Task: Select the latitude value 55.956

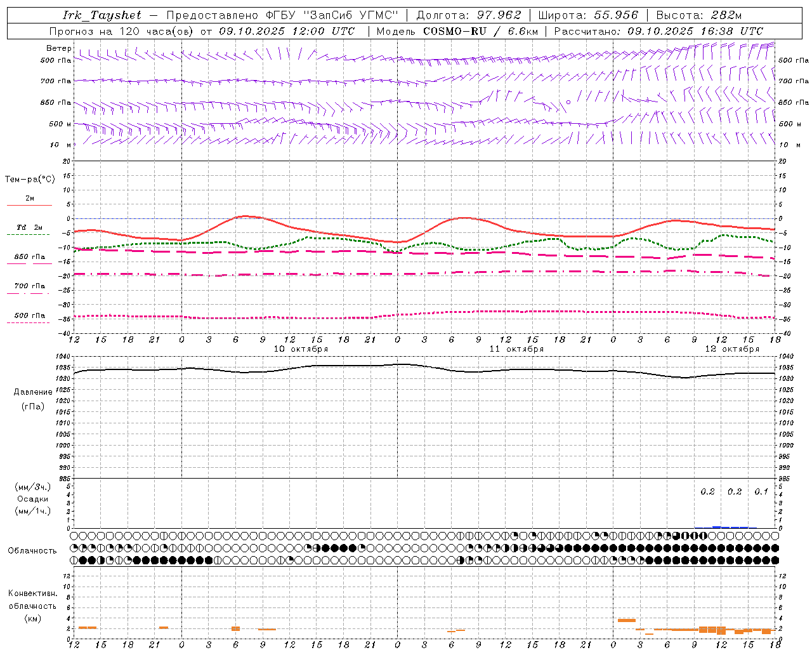Action: point(616,15)
